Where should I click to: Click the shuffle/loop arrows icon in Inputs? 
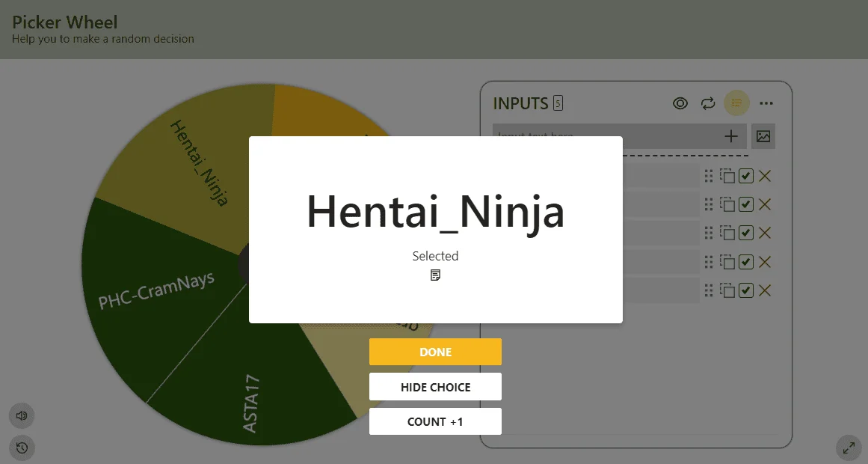[x=708, y=103]
